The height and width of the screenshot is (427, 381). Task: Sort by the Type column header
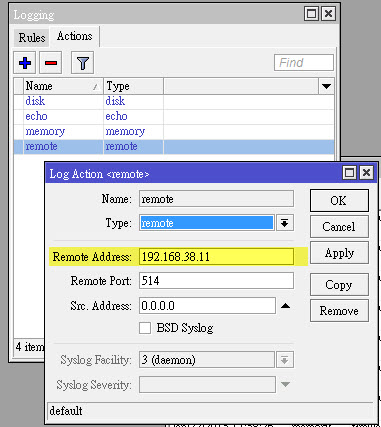click(133, 86)
